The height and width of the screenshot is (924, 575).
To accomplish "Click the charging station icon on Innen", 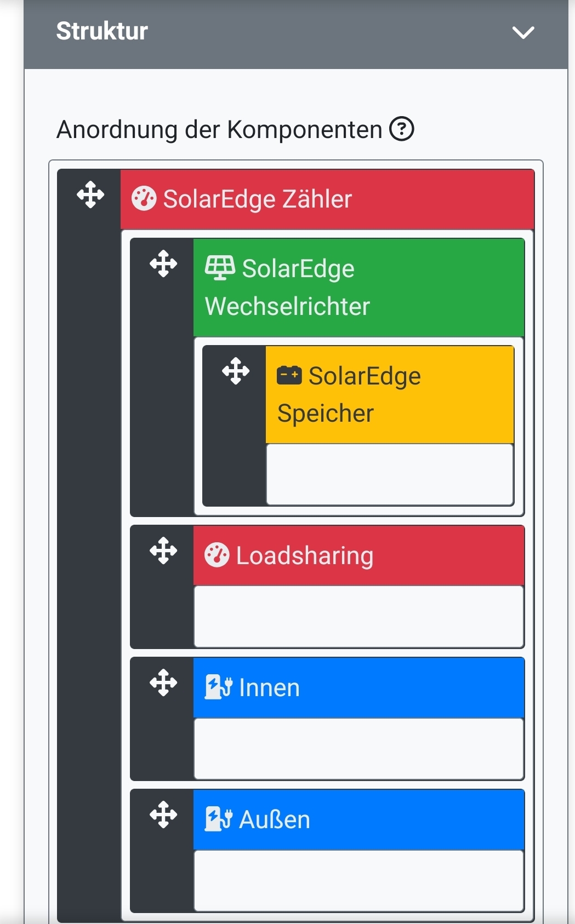I will click(x=219, y=686).
